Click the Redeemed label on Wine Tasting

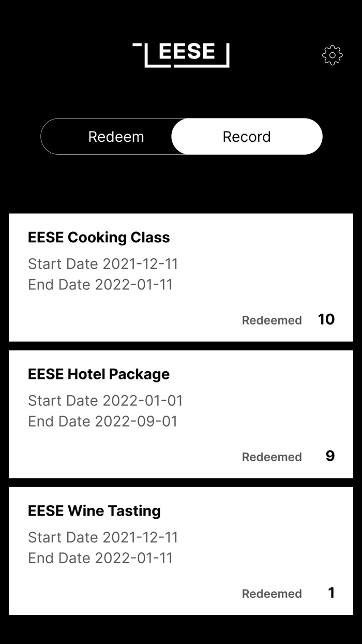271,594
